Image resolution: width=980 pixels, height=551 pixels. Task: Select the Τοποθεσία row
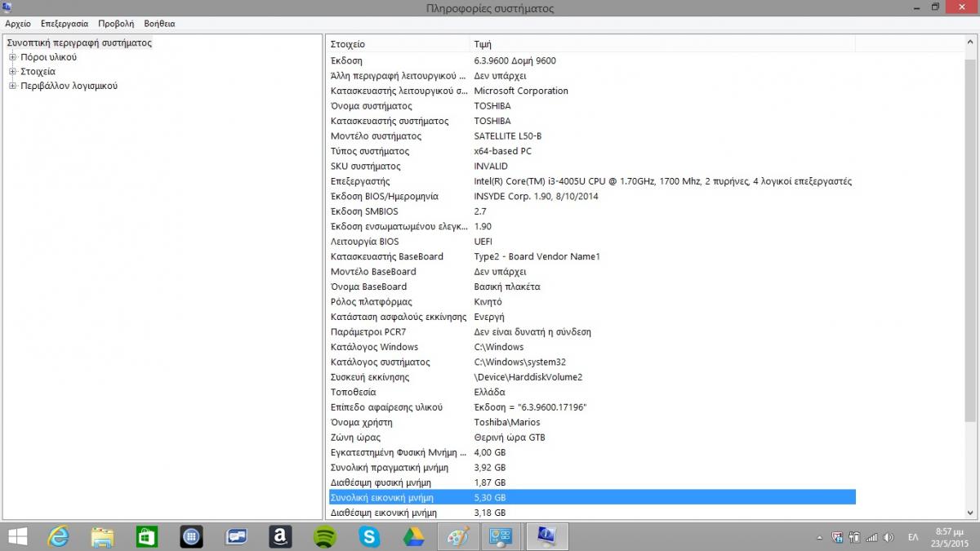point(592,393)
